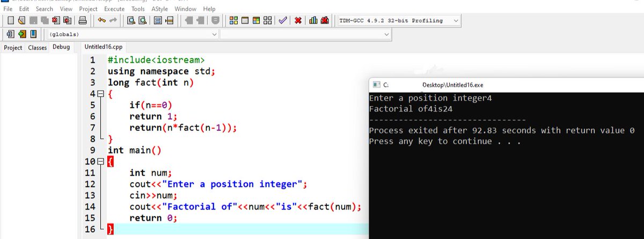Open Profile Analysis bar chart icon
This screenshot has width=644, height=239.
[x=313, y=20]
